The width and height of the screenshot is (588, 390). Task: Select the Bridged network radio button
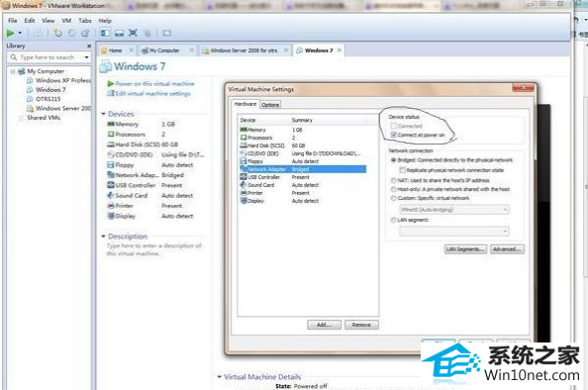point(393,160)
